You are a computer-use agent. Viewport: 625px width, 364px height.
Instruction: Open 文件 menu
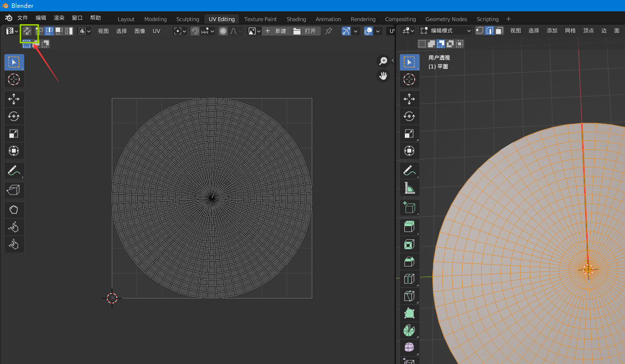coord(23,18)
